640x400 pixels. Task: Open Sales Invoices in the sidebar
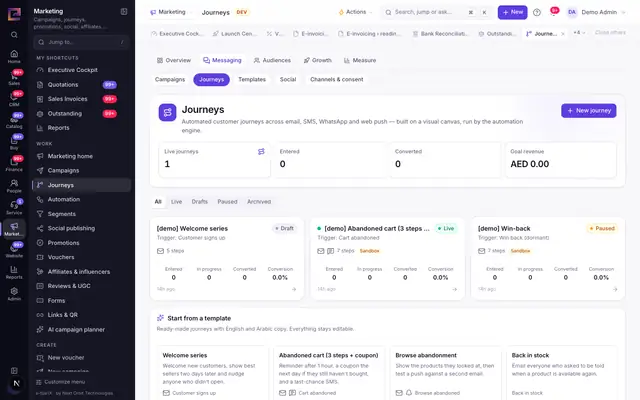tap(82, 99)
